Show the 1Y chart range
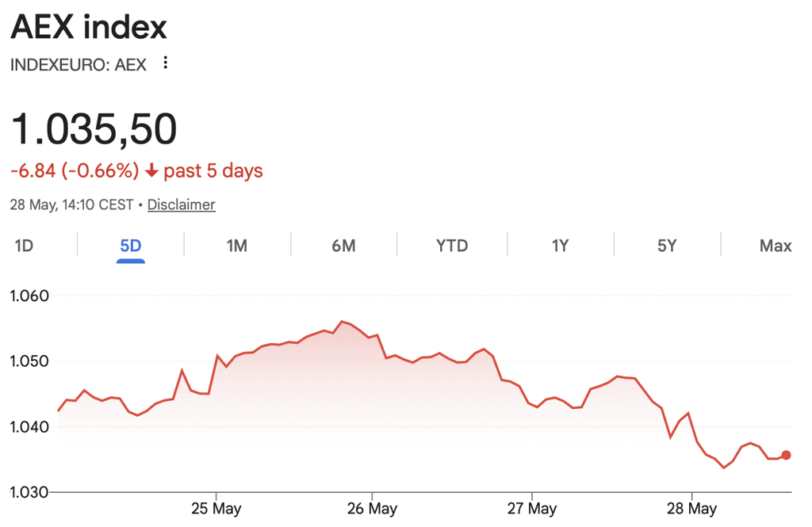Image resolution: width=812 pixels, height=527 pixels. click(x=561, y=246)
